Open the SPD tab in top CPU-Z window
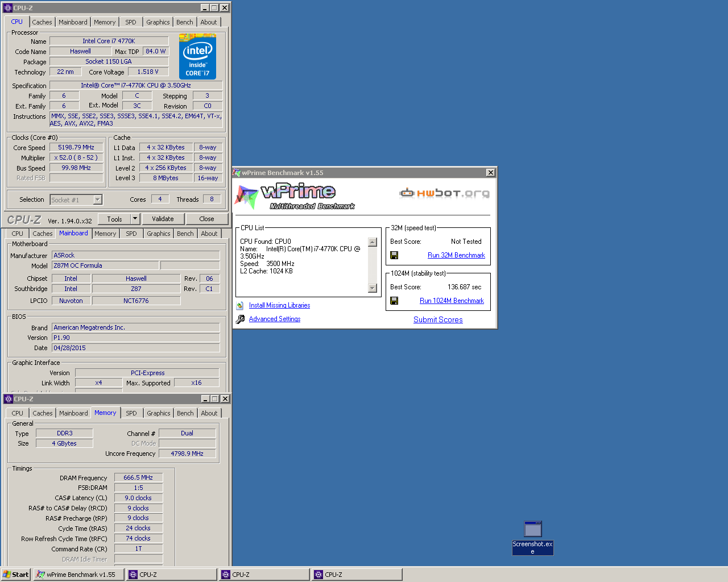728x582 pixels. click(131, 22)
